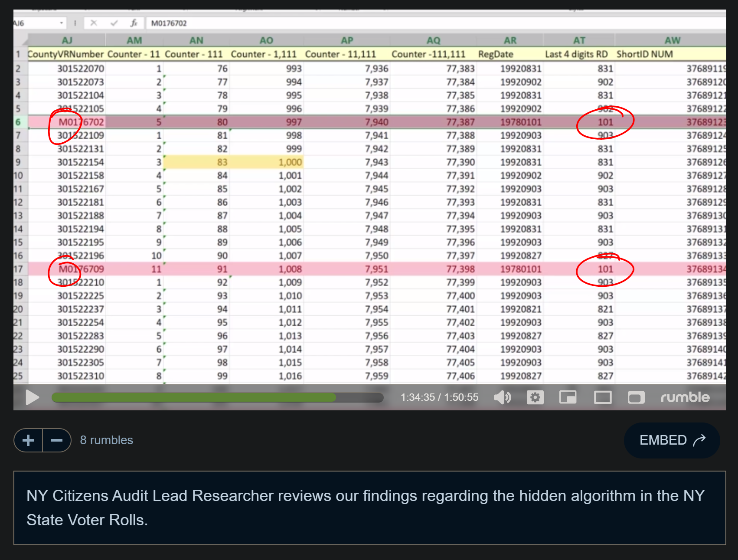
Task: Click the insert function fx icon
Action: pyautogui.click(x=134, y=23)
